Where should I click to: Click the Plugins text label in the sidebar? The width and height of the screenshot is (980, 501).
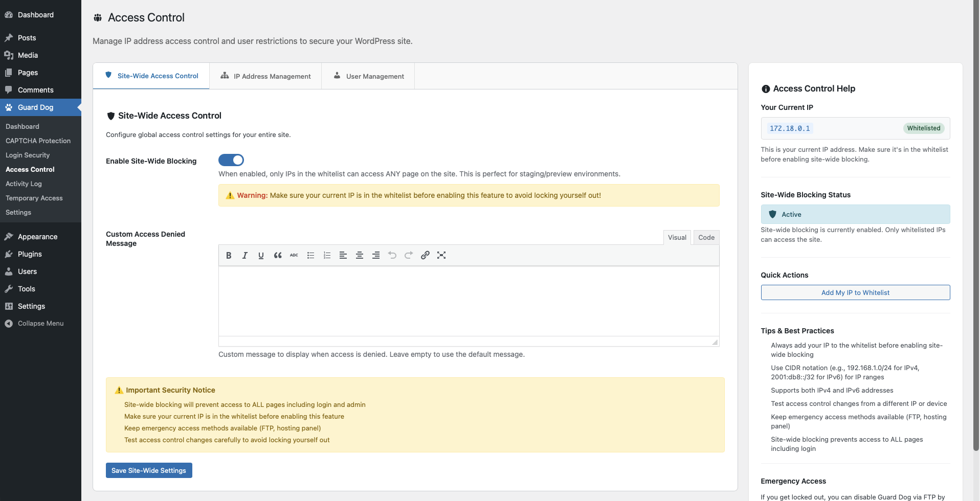coord(30,254)
